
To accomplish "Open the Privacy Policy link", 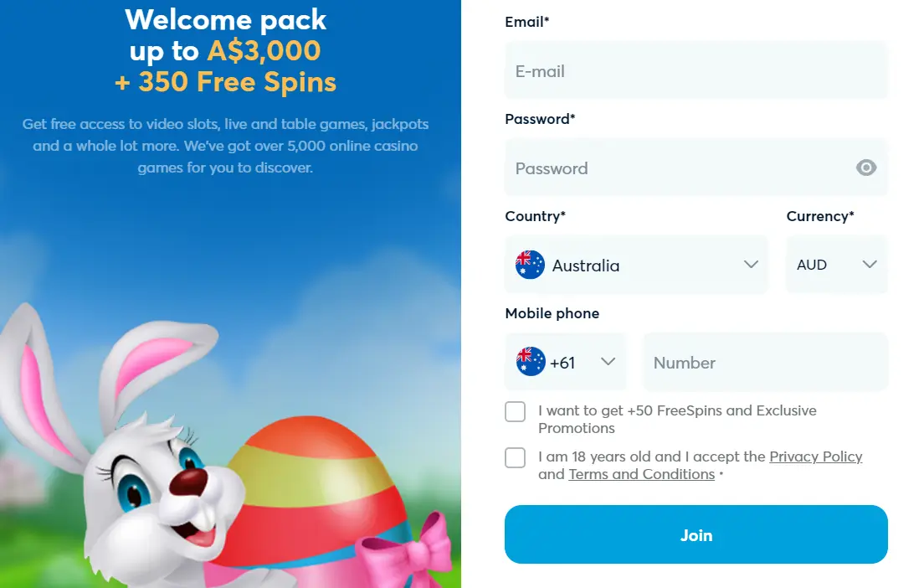I will [x=815, y=457].
